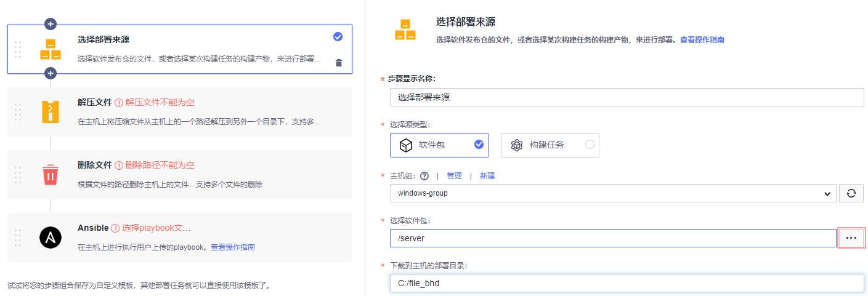Select the 解压文件 step card

point(180,112)
